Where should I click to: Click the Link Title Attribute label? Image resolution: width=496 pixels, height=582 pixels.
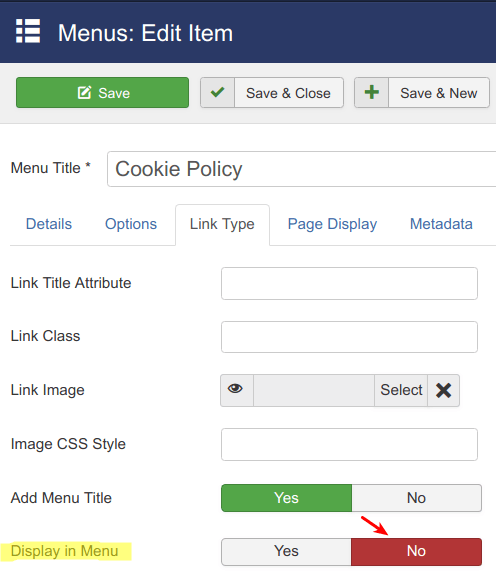pos(71,283)
